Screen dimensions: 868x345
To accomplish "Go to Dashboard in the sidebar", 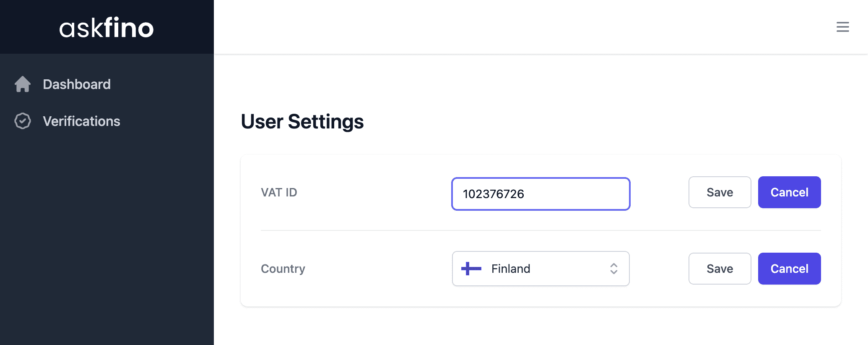I will coord(77,84).
